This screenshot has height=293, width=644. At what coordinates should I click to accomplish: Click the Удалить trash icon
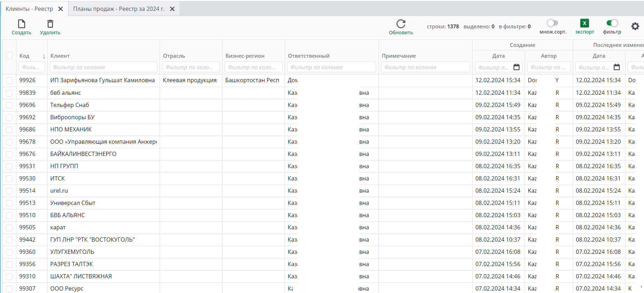(x=50, y=24)
